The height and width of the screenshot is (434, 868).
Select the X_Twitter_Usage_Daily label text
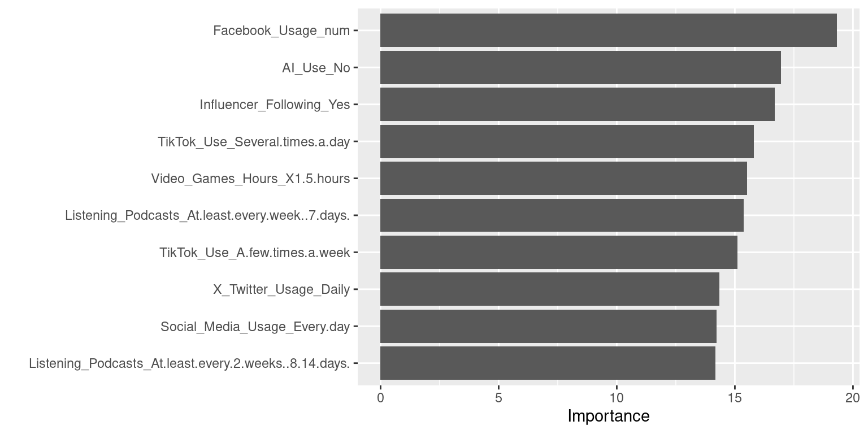[281, 289]
